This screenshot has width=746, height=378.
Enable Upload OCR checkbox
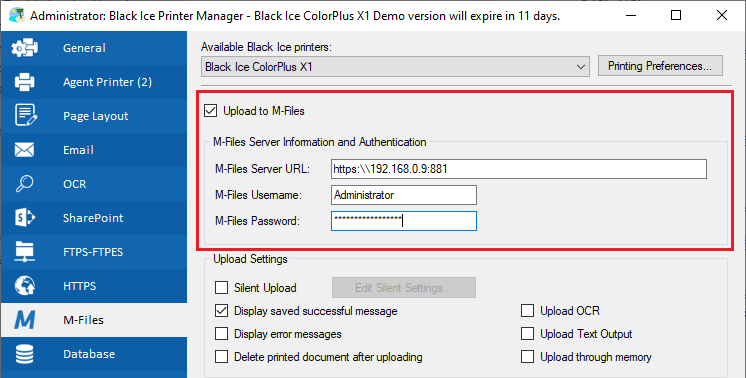[x=527, y=311]
